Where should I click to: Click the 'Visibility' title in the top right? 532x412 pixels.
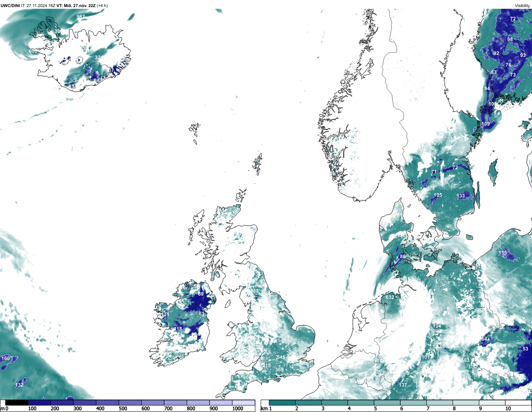(522, 5)
